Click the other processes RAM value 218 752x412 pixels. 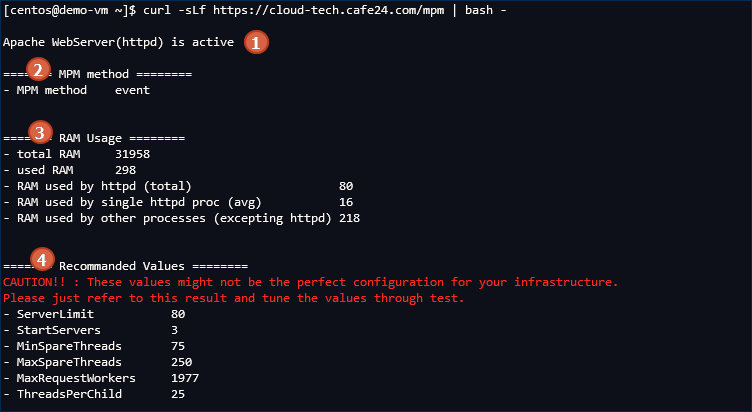[x=350, y=218]
